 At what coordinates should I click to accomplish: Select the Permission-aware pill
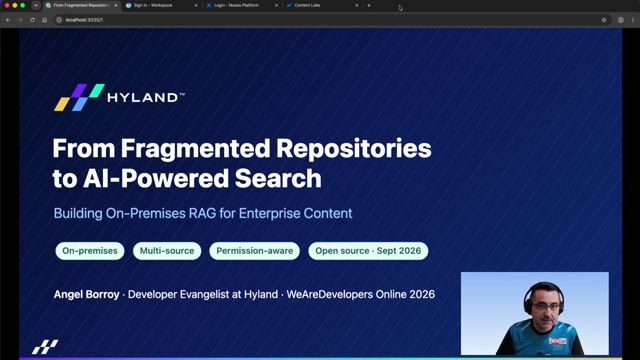coord(255,251)
